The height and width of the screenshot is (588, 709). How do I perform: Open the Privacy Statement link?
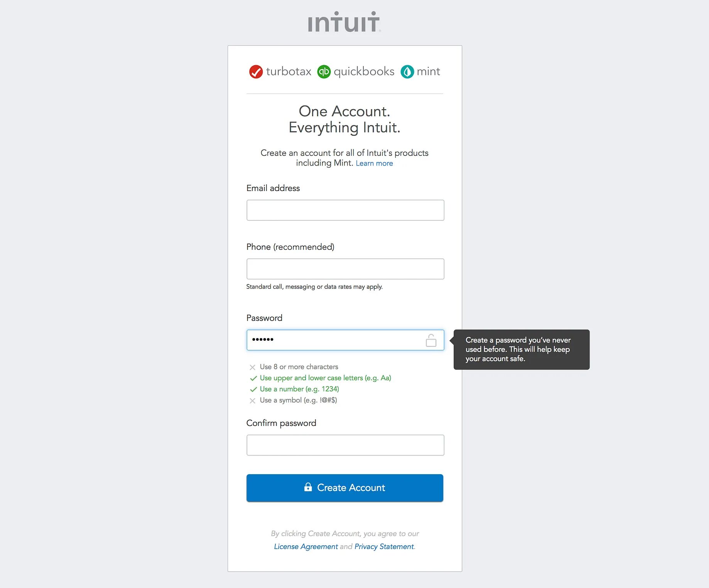click(x=384, y=546)
